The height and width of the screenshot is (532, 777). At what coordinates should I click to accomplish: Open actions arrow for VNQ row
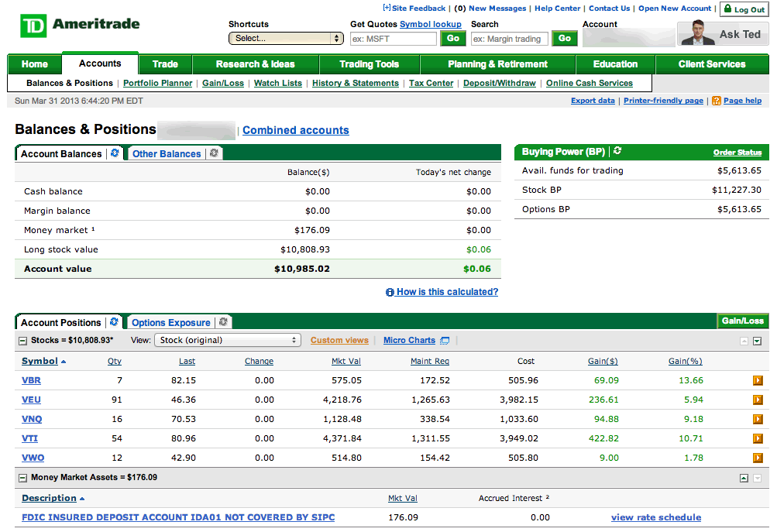click(x=758, y=419)
